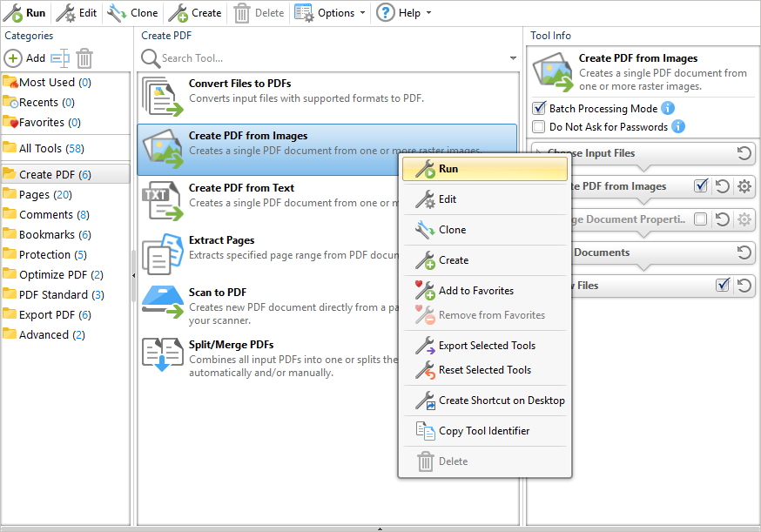Viewport: 761px width, 532px height.
Task: Select Create Shortcut on Desktop menu entry
Action: point(501,401)
